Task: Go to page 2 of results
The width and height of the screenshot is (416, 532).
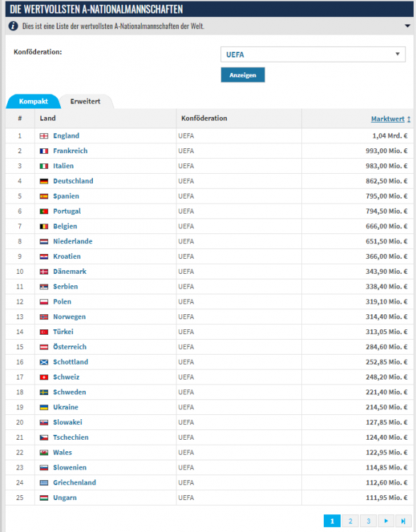Action: coord(350,521)
